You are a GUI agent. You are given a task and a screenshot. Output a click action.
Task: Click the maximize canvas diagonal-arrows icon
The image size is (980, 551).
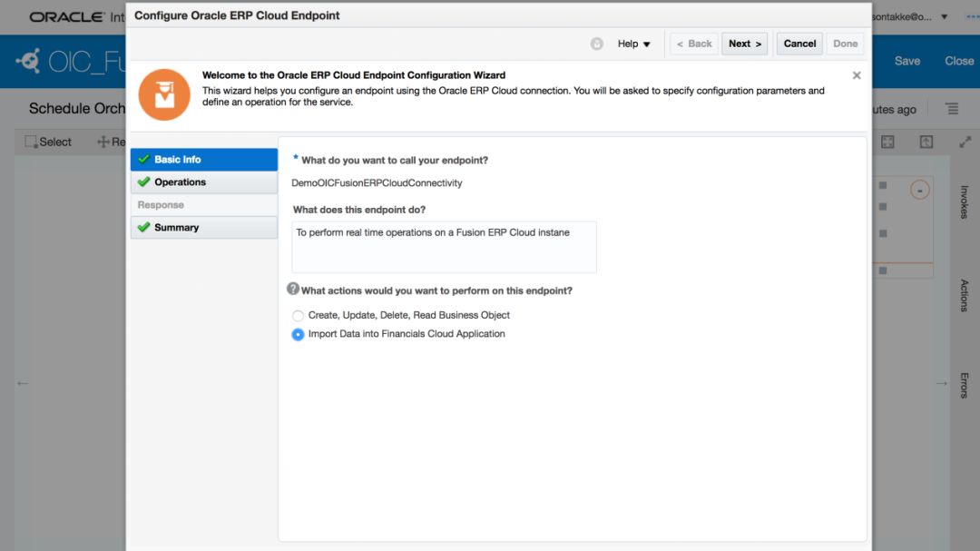click(x=965, y=142)
